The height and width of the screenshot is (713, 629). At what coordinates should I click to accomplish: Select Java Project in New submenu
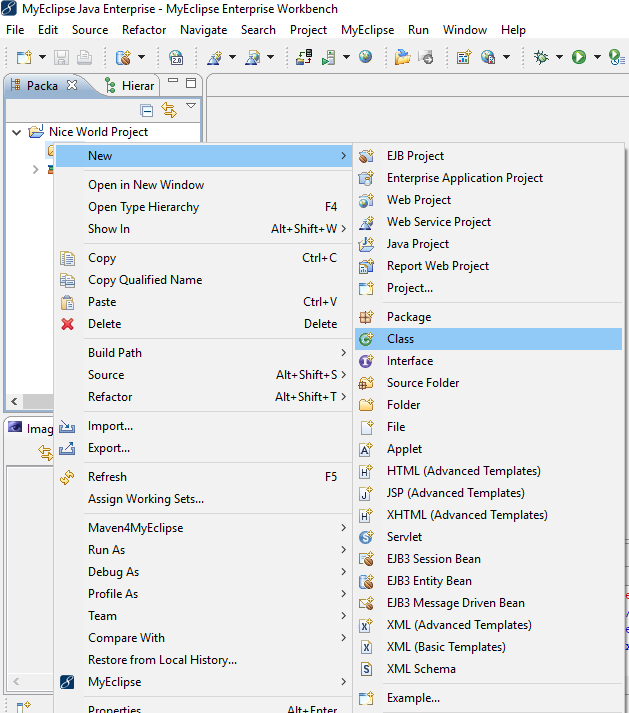point(488,244)
